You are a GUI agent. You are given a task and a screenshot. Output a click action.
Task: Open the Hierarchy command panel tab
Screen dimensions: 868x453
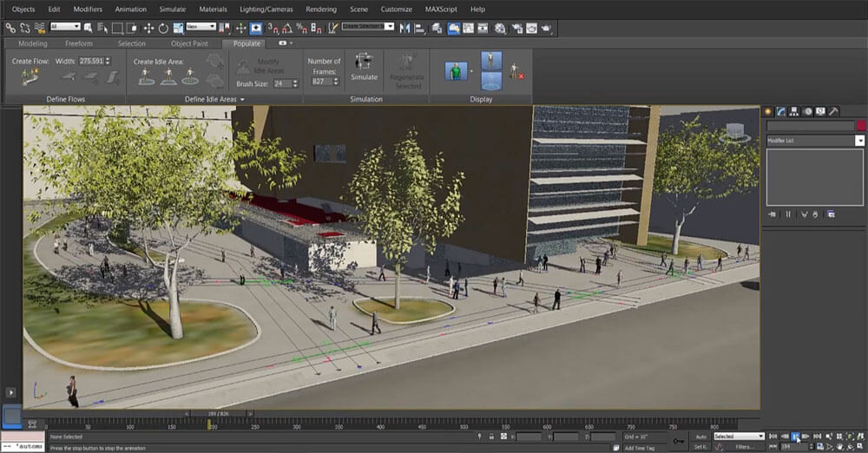click(x=794, y=111)
